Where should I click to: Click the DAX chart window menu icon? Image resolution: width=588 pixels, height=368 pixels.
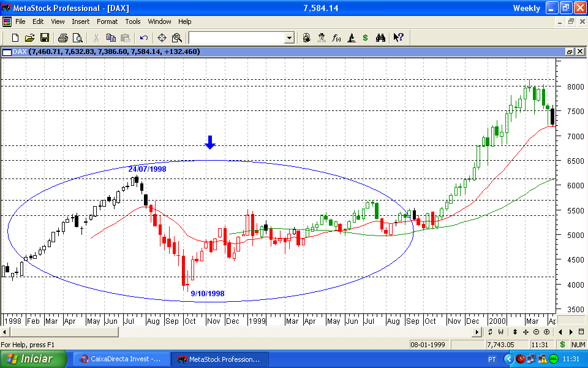(7, 52)
